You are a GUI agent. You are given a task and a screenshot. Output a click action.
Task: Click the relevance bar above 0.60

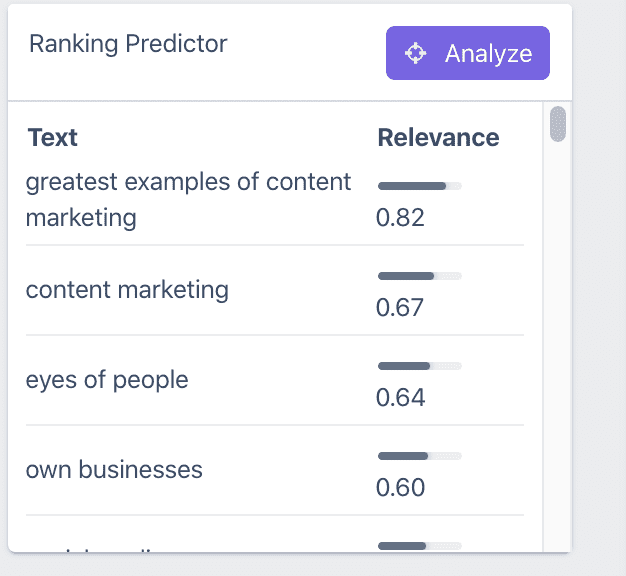click(x=419, y=456)
